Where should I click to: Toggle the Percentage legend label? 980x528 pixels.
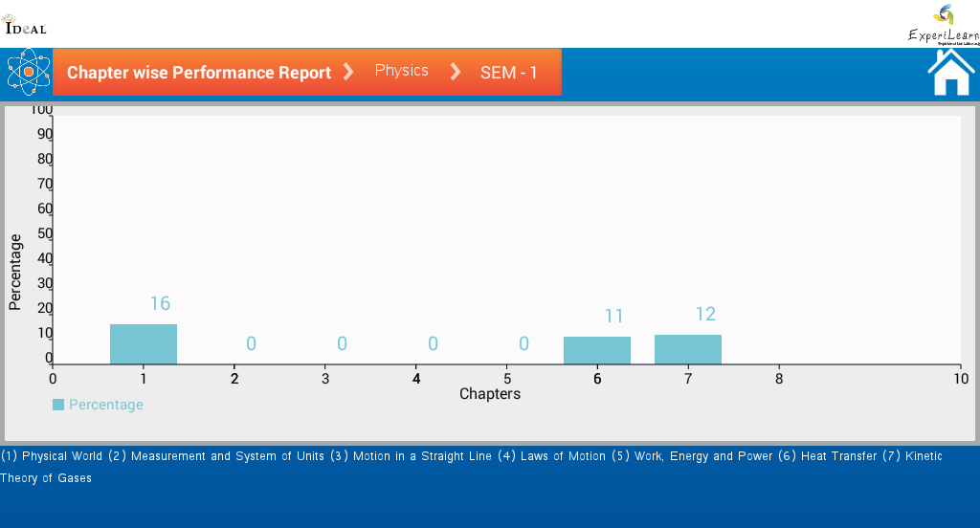point(106,405)
